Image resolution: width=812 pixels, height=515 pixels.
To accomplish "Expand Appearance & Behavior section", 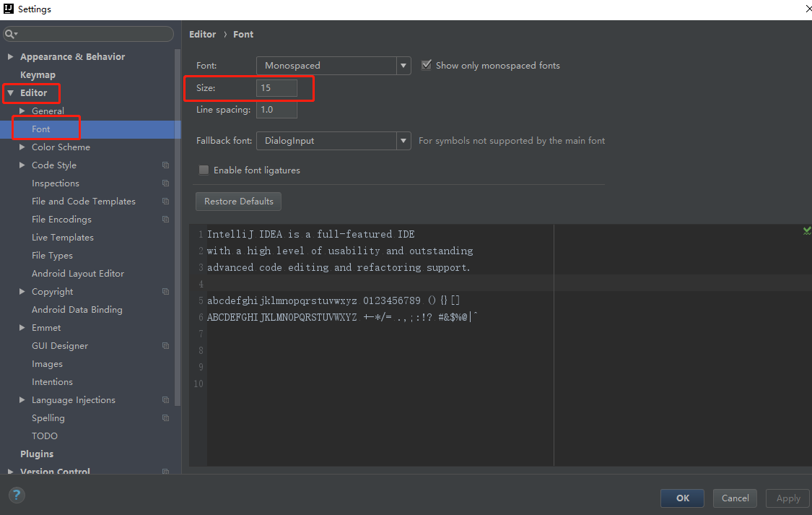I will coord(10,56).
